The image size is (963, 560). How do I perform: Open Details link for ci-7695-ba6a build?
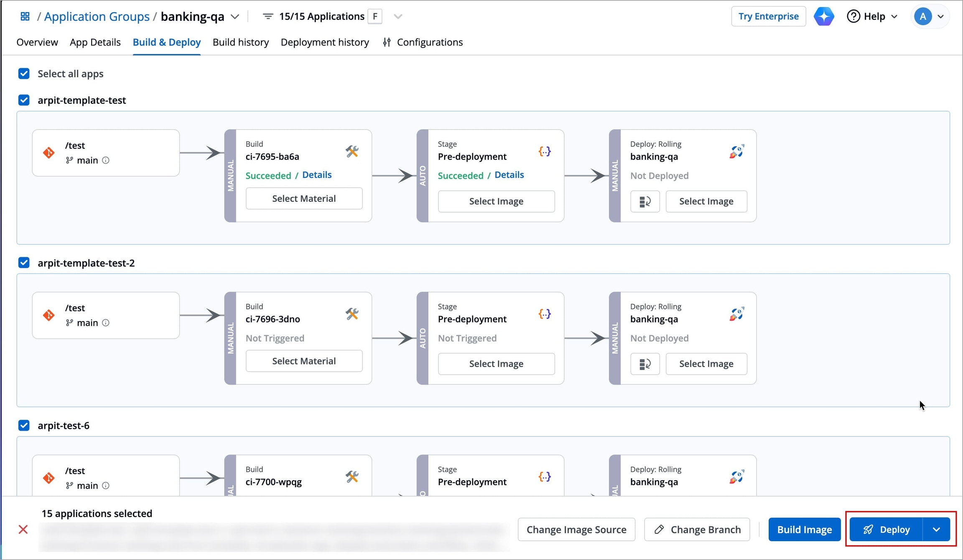coord(317,175)
